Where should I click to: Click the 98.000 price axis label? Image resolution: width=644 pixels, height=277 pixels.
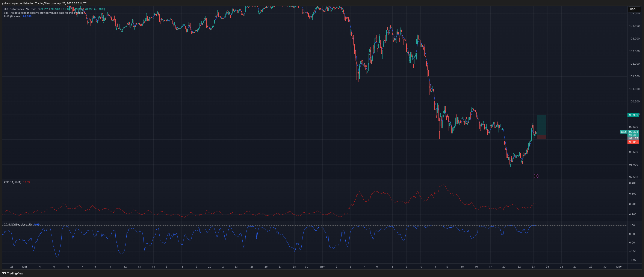[633, 165]
